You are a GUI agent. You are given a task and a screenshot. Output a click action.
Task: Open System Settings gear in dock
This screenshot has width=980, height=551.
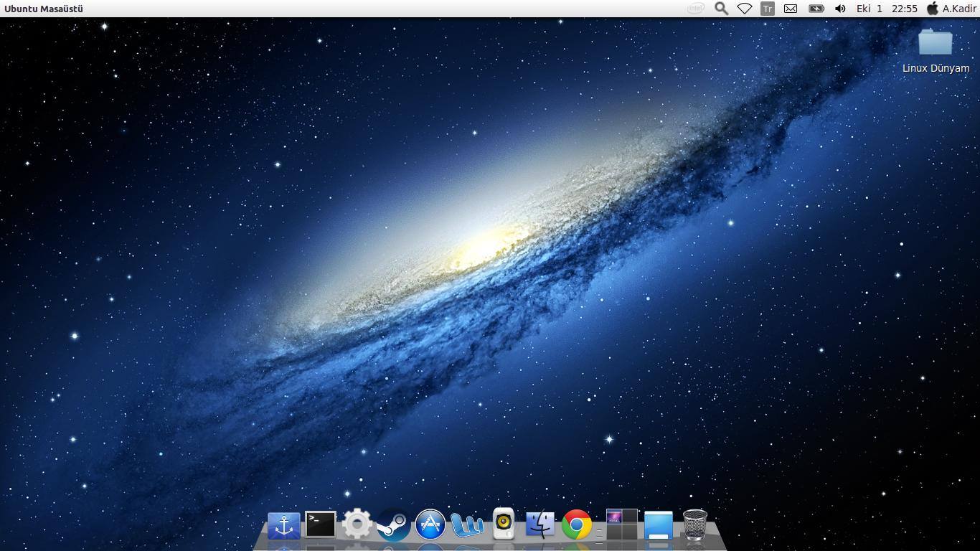tap(357, 524)
